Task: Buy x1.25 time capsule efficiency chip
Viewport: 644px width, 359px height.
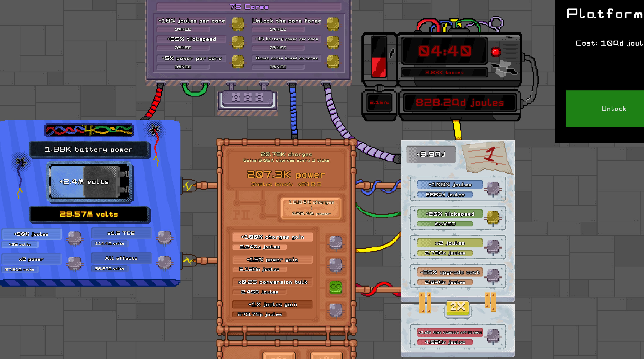Action: pyautogui.click(x=494, y=337)
